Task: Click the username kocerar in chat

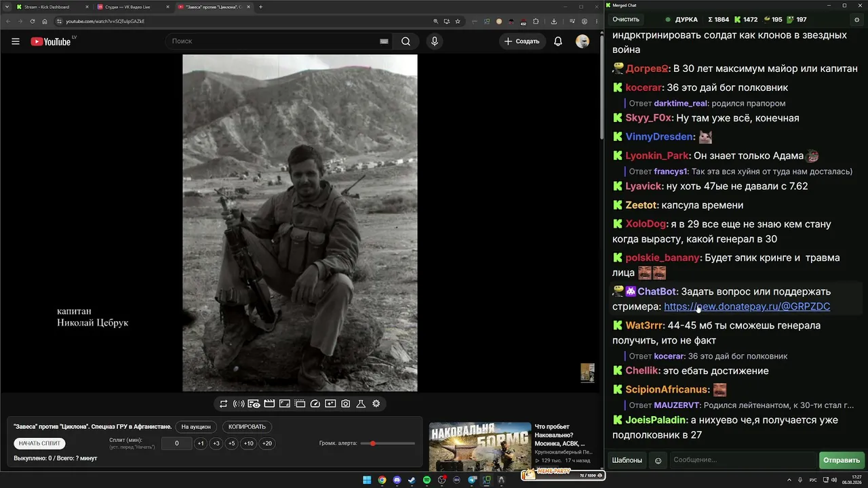Action: [x=644, y=87]
